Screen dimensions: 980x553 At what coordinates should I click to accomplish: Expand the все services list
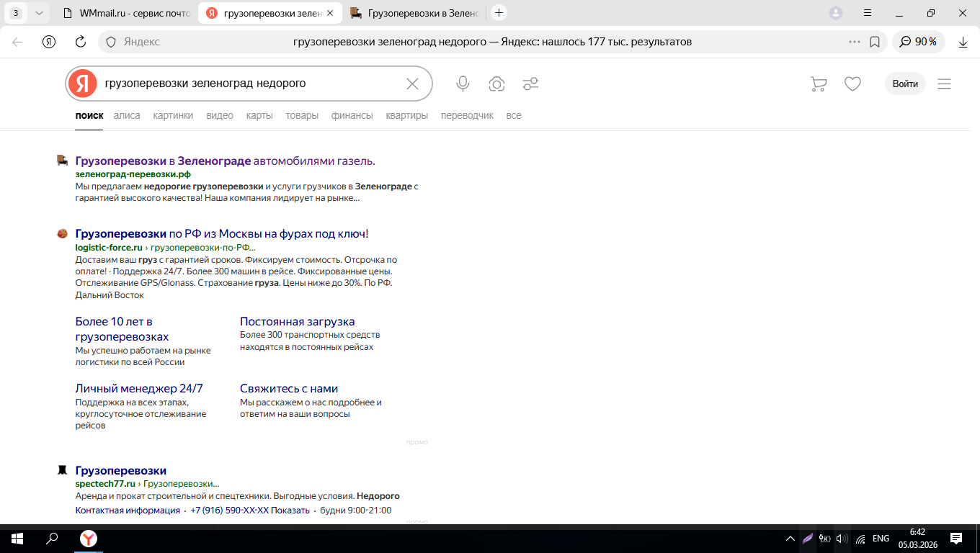[514, 115]
